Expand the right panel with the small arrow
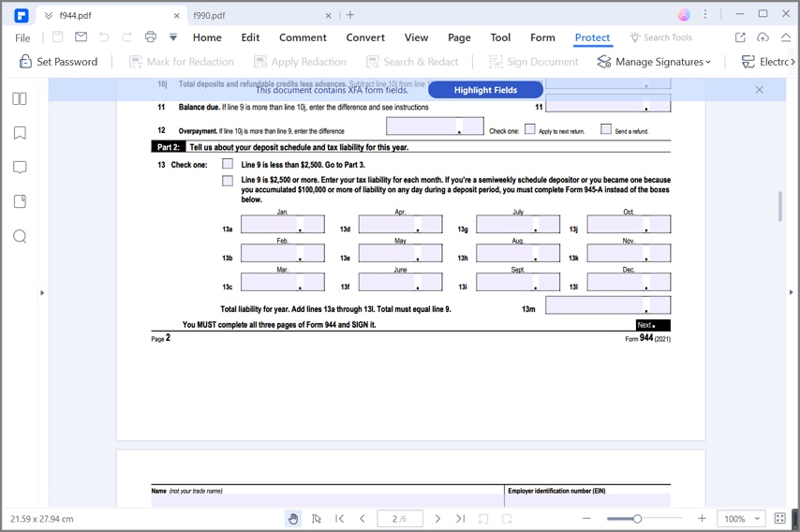Screen dimensions: 800x532 (791, 292)
